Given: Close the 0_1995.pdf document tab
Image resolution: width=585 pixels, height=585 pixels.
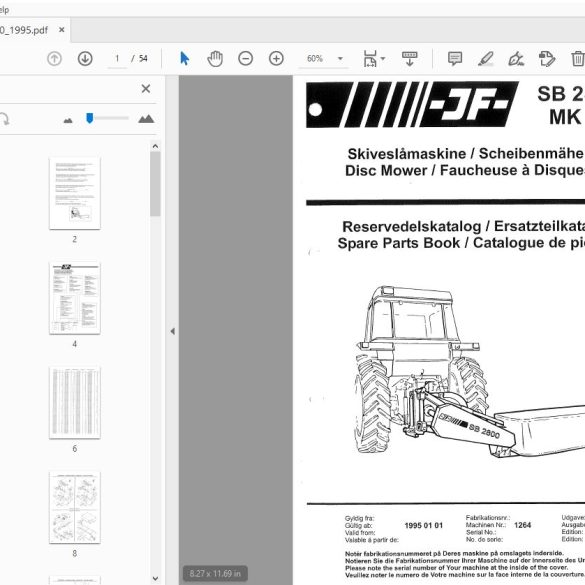Looking at the screenshot, I should tap(62, 29).
